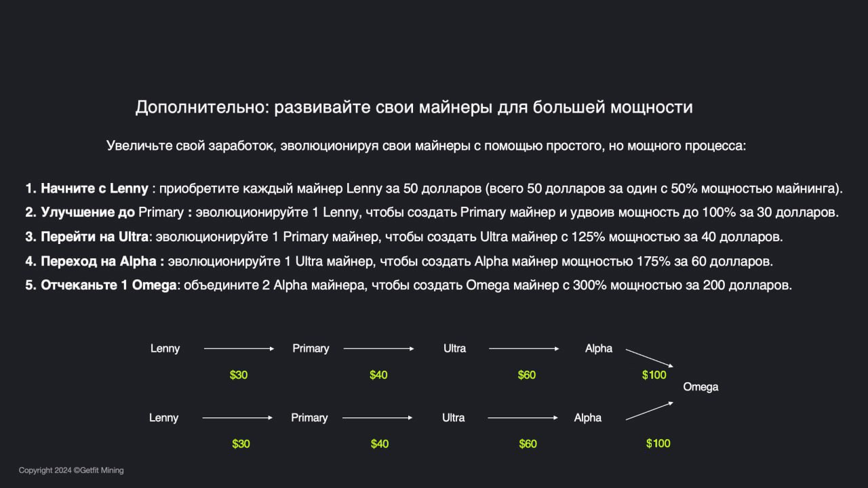Viewport: 868px width, 488px height.
Task: Click the green $100 price beside upper Alpha
Action: pyautogui.click(x=654, y=375)
